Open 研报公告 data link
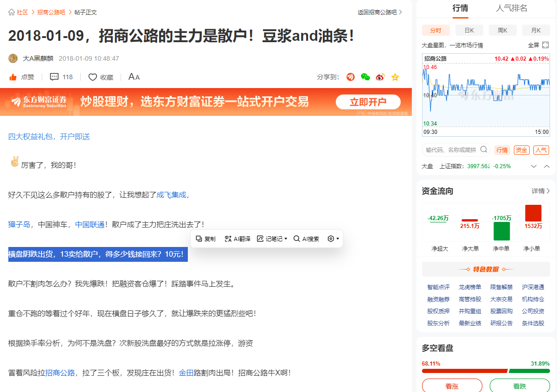 (x=501, y=323)
